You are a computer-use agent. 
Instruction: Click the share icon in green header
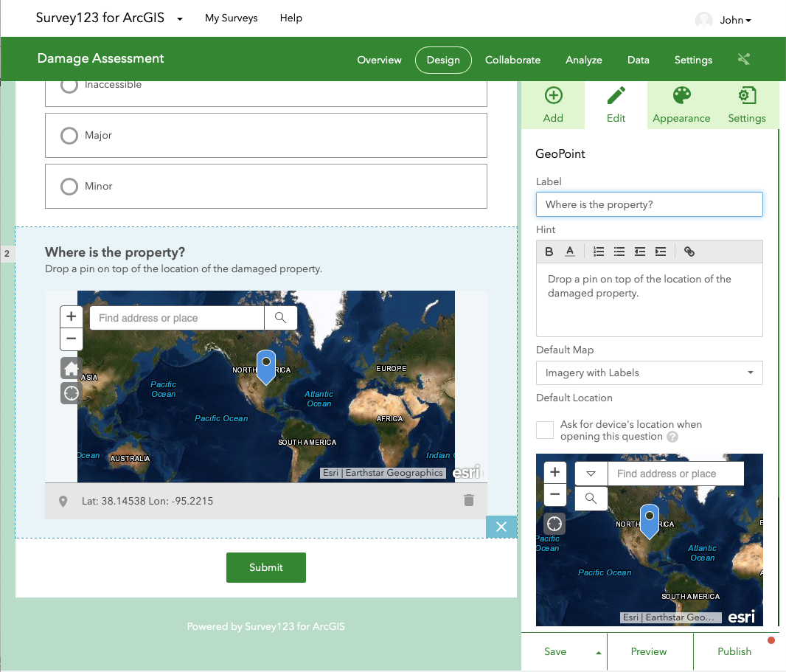pyautogui.click(x=743, y=60)
